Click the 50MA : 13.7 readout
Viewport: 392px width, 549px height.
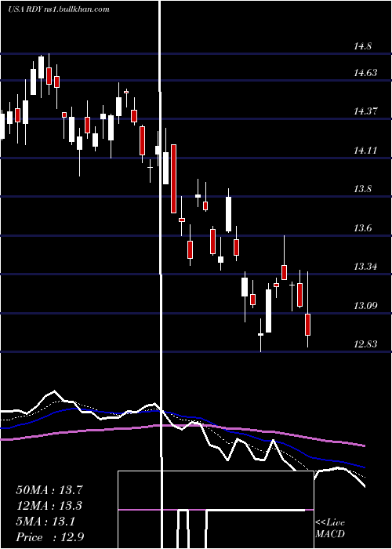point(49,490)
